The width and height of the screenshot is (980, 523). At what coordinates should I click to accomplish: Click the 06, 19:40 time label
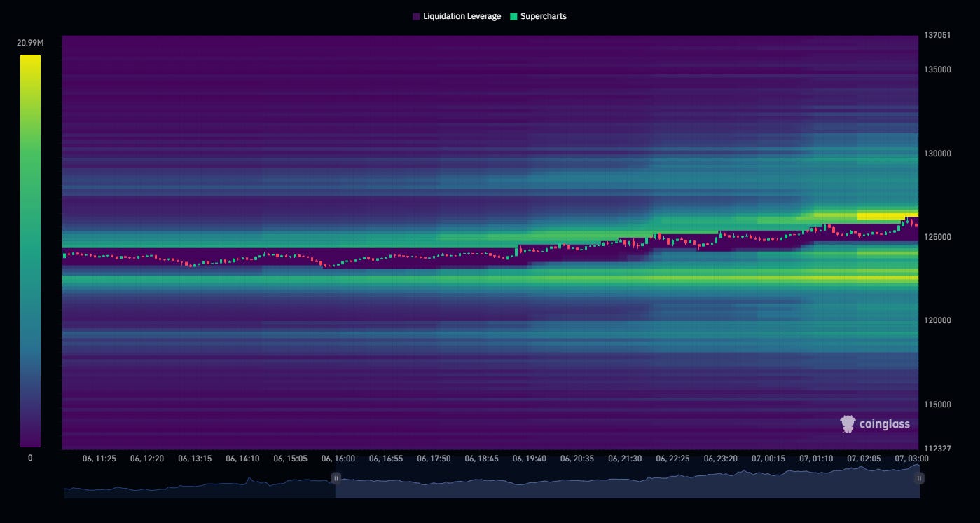529,459
